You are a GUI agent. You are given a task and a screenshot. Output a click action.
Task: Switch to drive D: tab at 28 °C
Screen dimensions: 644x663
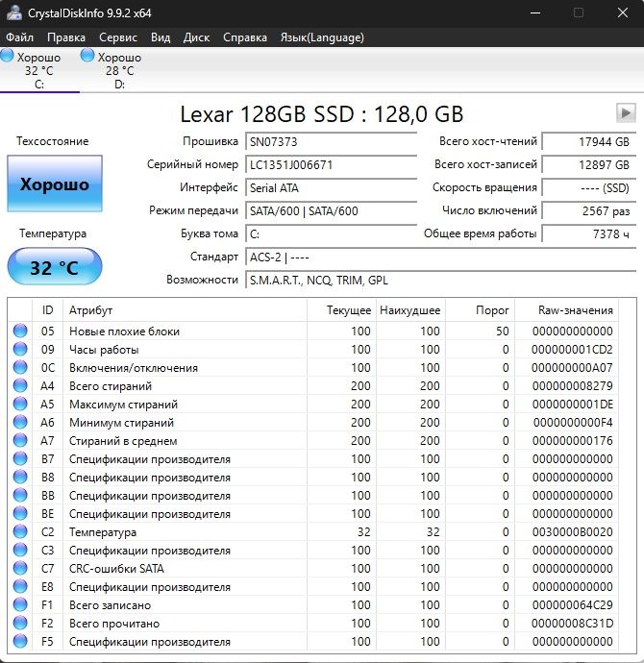coord(119,70)
